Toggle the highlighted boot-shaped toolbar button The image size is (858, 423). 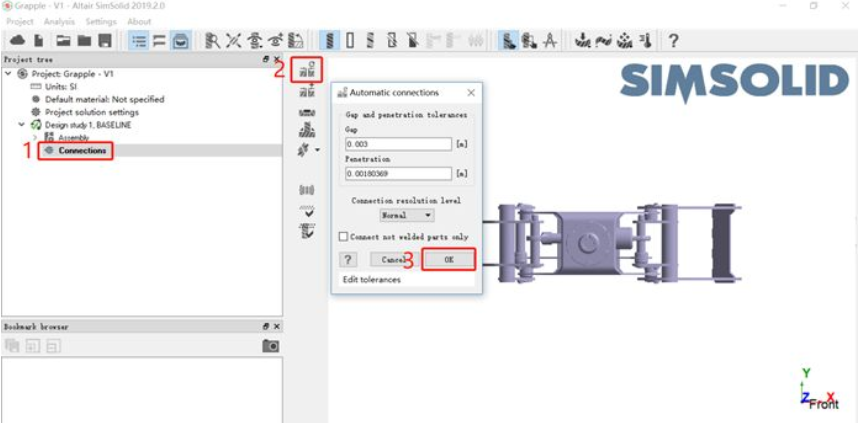point(510,40)
